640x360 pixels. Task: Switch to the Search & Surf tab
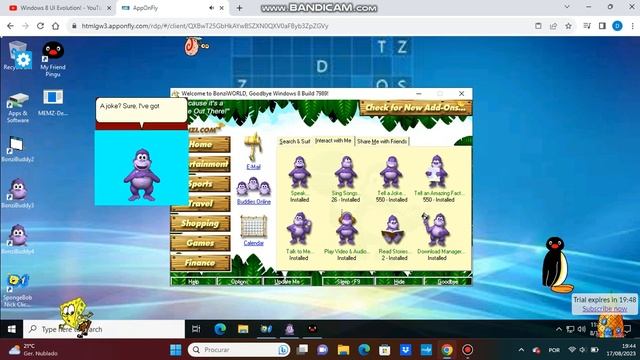pos(295,141)
